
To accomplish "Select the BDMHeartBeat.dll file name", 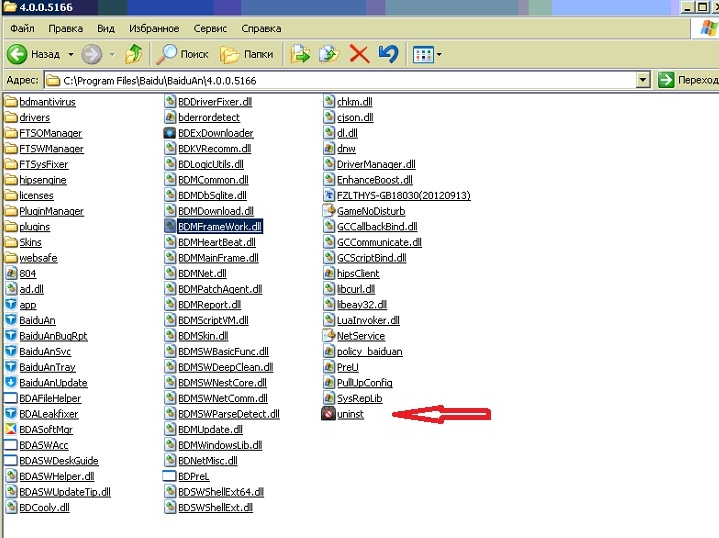I will click(217, 242).
